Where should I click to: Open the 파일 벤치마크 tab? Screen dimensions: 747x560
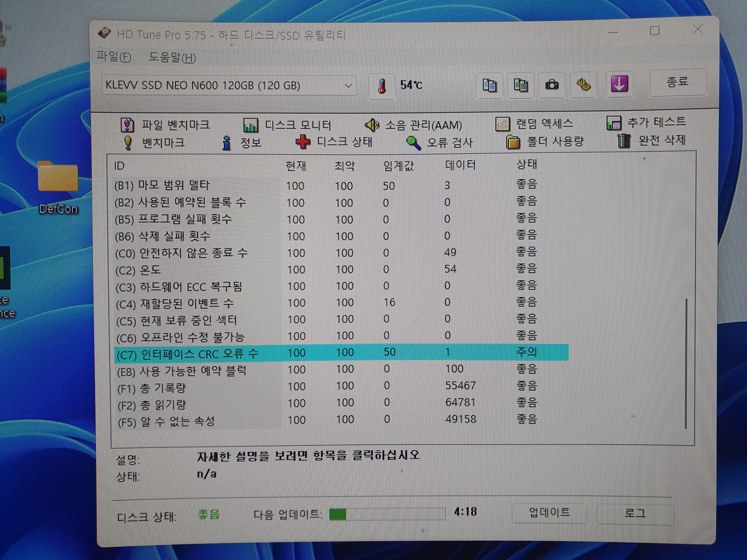click(165, 125)
